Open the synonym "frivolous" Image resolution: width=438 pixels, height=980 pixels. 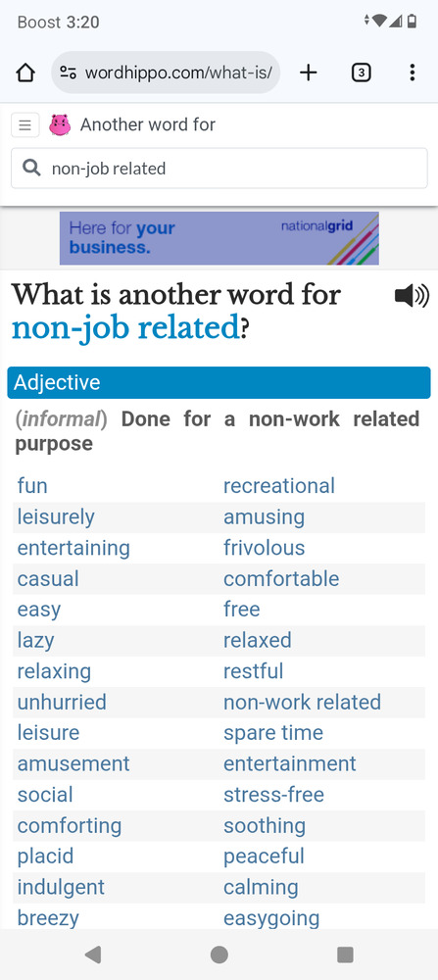[x=265, y=548]
